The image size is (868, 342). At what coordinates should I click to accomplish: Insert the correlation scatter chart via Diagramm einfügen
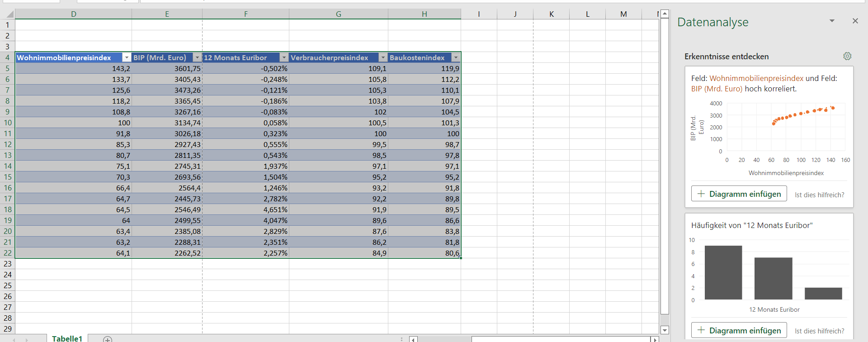point(739,194)
